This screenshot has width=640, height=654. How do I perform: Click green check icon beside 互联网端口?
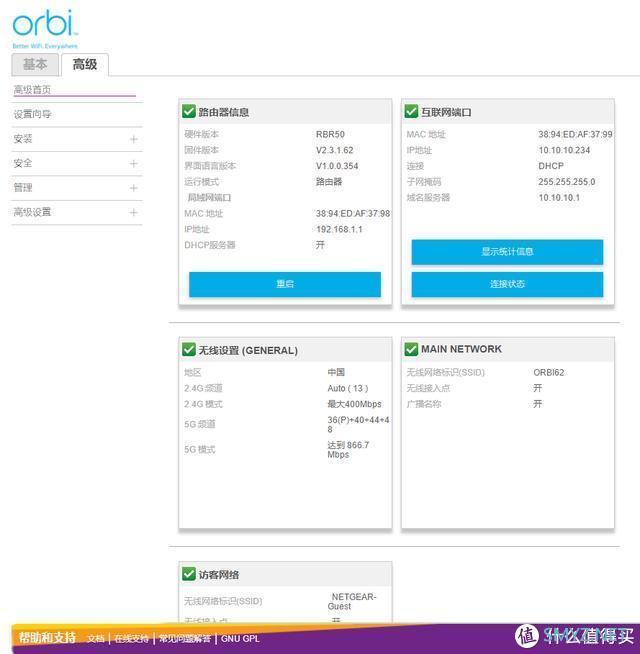tap(411, 111)
